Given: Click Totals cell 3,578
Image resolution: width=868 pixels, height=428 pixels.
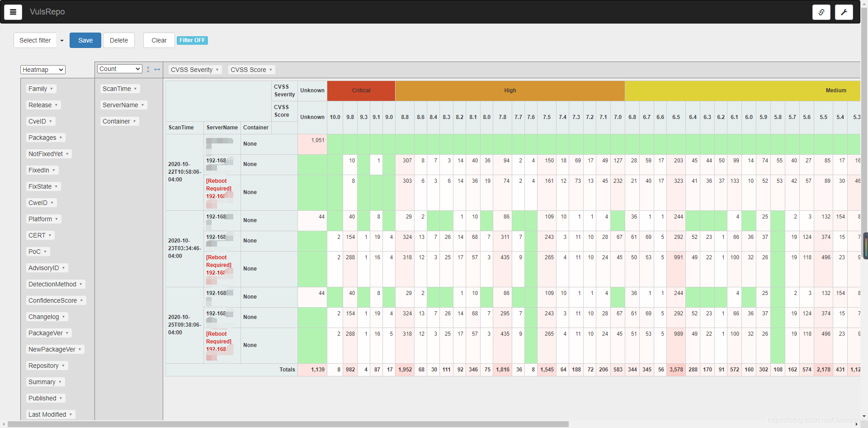Looking at the screenshot, I should [x=676, y=370].
